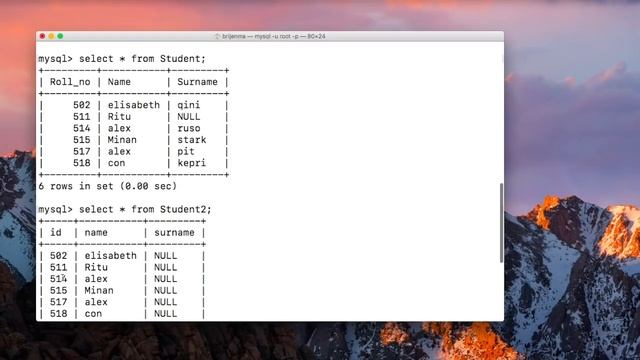Viewport: 640px width, 360px height.
Task: Click the '6 rows in set' result line
Action: tap(108, 186)
